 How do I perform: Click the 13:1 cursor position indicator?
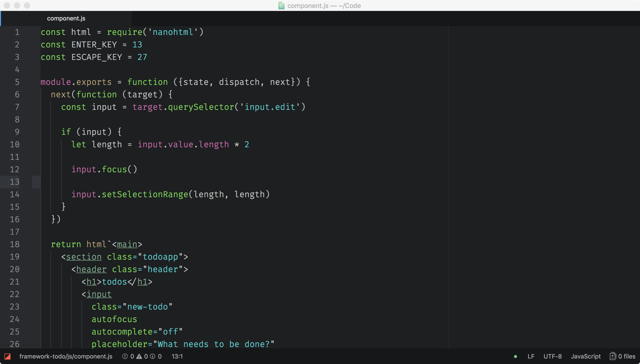pos(177,356)
